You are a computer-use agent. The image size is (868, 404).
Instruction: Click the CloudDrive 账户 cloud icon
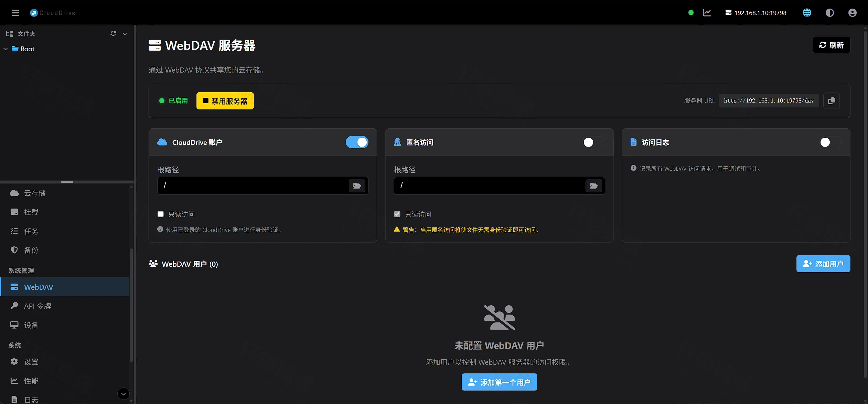pyautogui.click(x=162, y=142)
